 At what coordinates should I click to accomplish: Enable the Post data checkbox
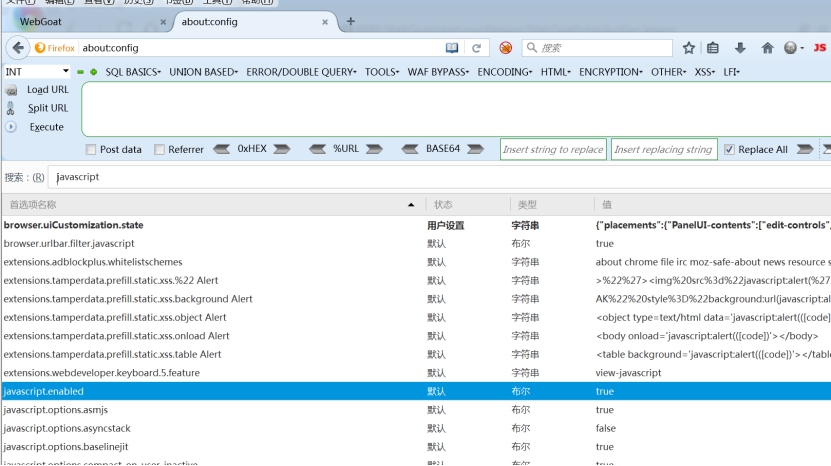pos(91,150)
